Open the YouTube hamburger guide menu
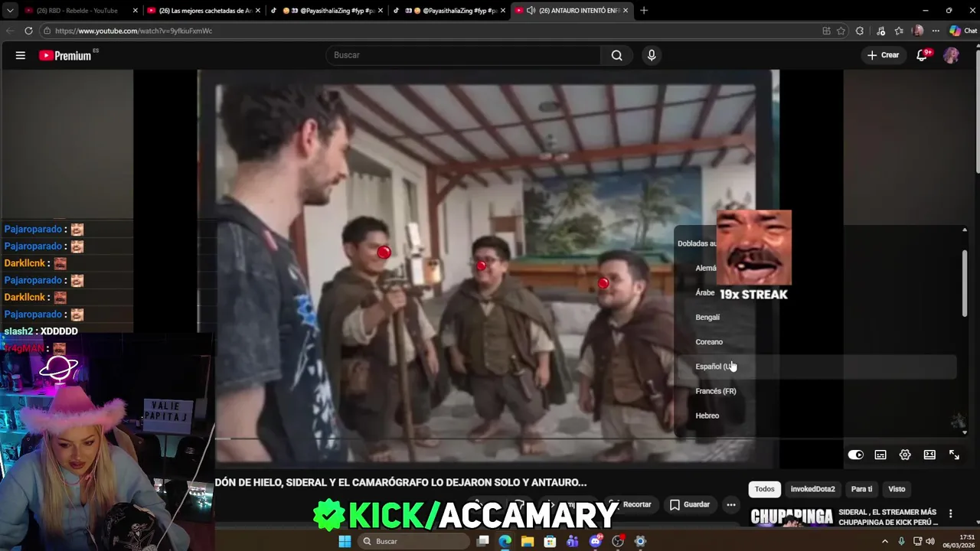The width and height of the screenshot is (980, 551). tap(21, 55)
